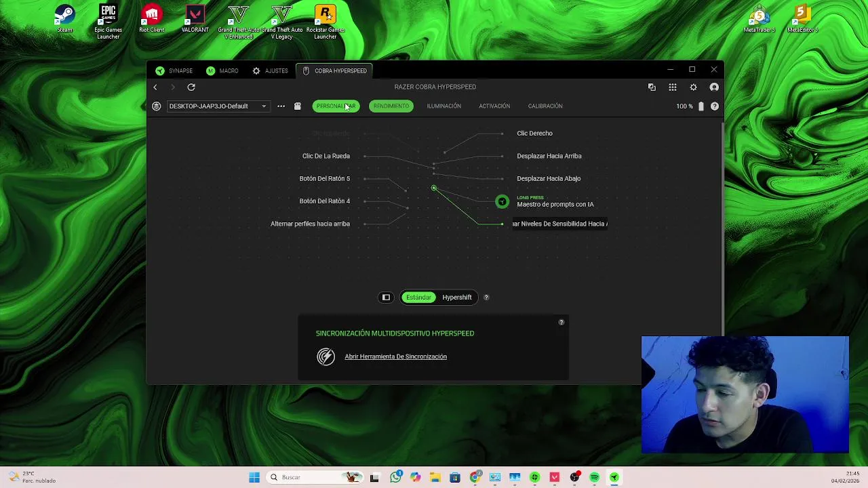
Task: Select Alternar perfiles hacia arriba mapping
Action: click(310, 224)
